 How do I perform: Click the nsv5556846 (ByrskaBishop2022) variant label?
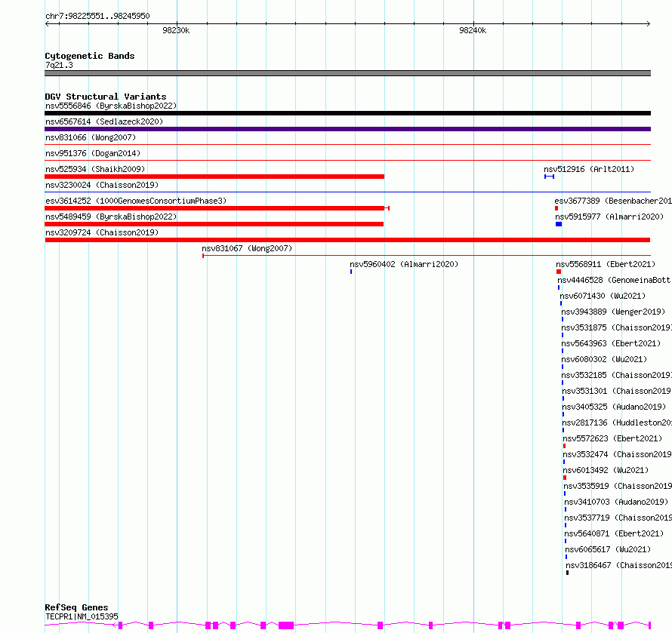point(111,106)
